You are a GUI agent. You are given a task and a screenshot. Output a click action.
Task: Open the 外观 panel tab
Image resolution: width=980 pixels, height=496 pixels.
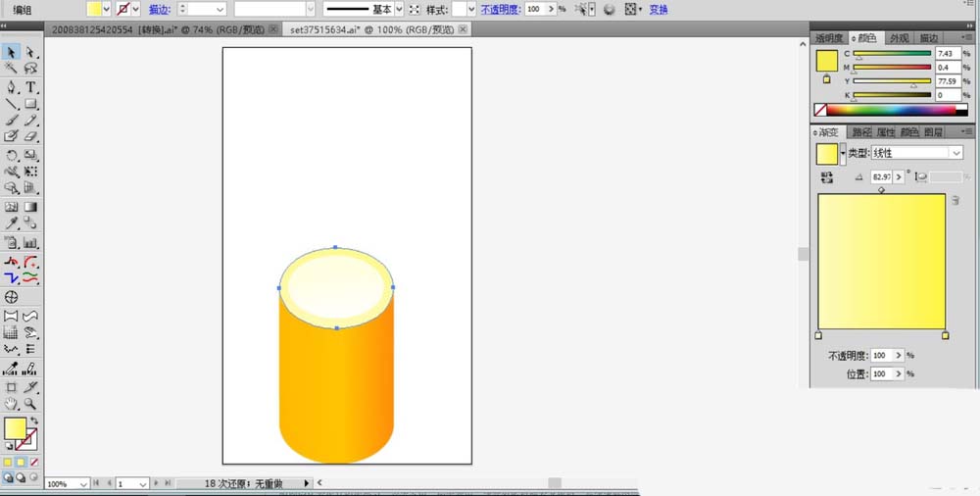coord(899,37)
